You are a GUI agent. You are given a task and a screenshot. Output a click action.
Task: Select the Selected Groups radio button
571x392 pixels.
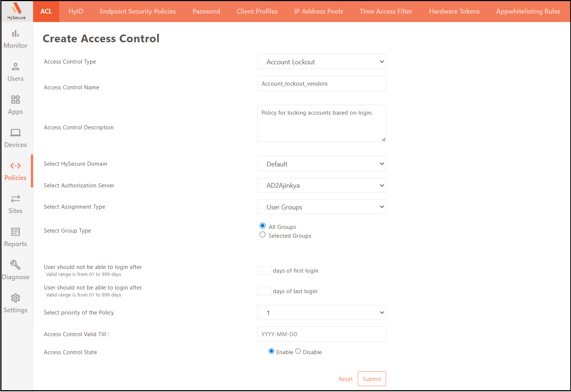(x=263, y=235)
